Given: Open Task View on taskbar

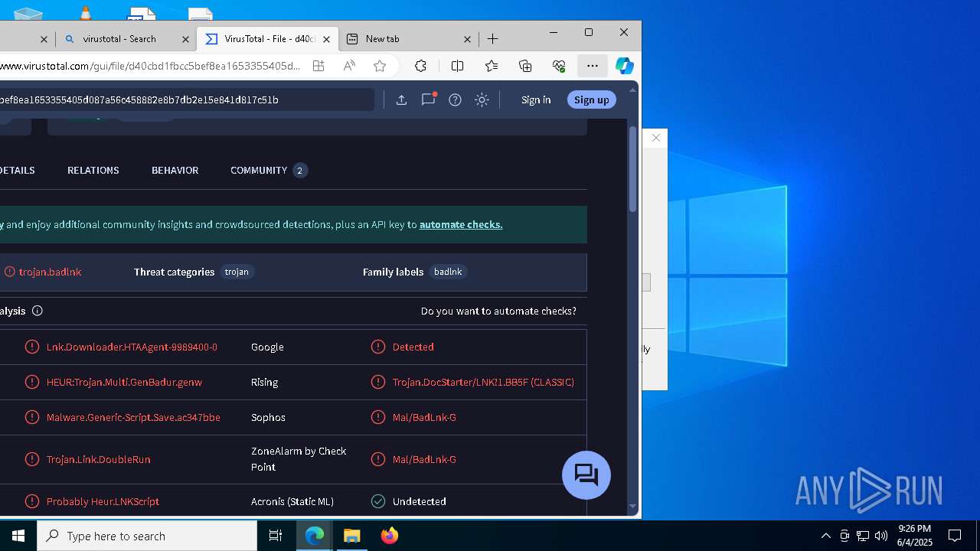Looking at the screenshot, I should [x=276, y=536].
